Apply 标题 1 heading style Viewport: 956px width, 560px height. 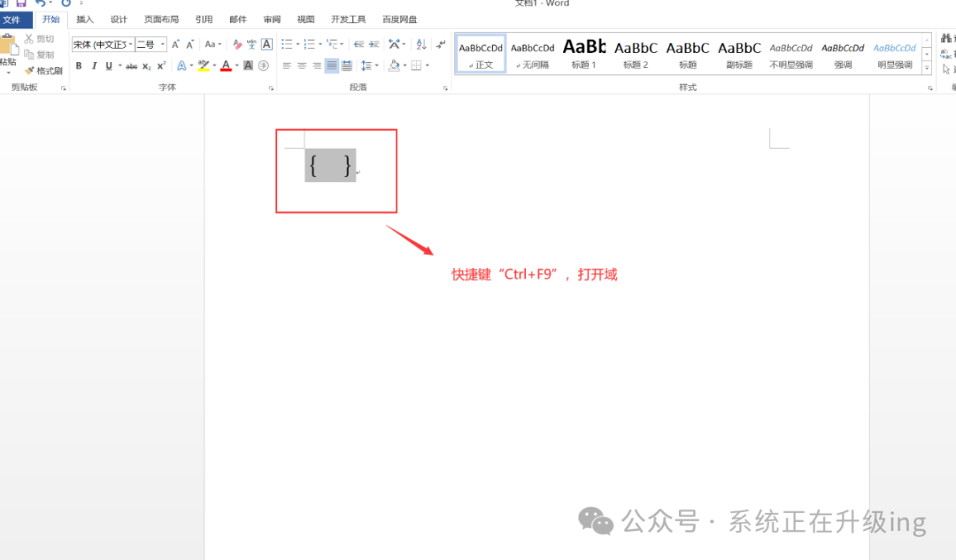pos(583,54)
